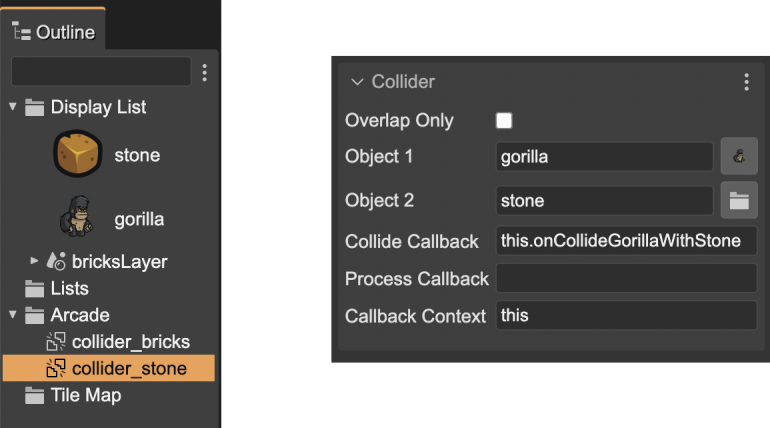
Task: Open the Collider section kebab menu
Action: click(746, 82)
